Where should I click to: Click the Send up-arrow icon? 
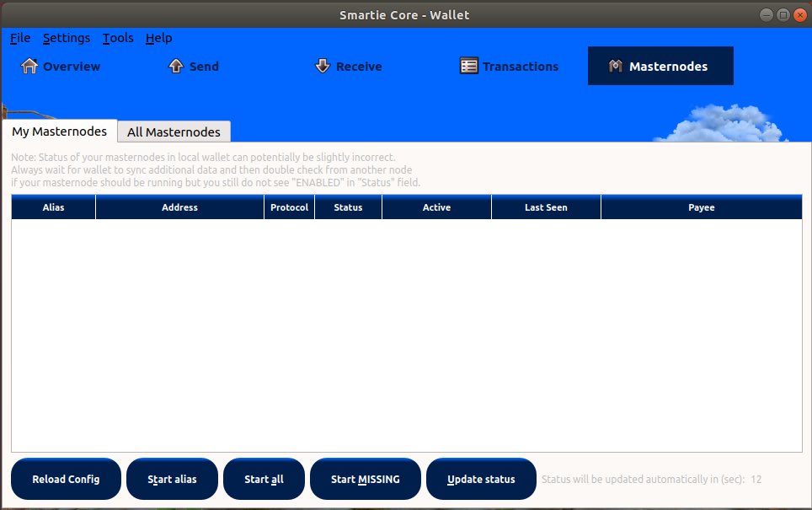pos(176,66)
